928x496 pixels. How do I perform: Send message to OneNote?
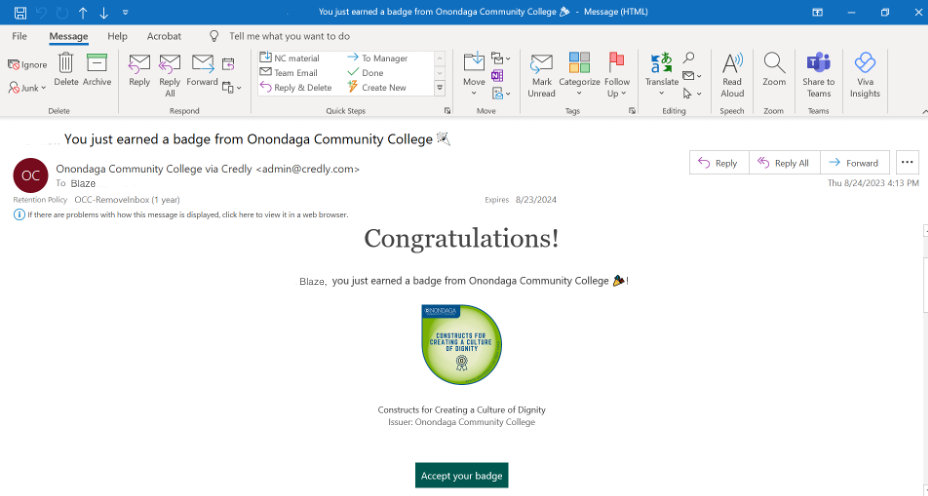(x=497, y=76)
